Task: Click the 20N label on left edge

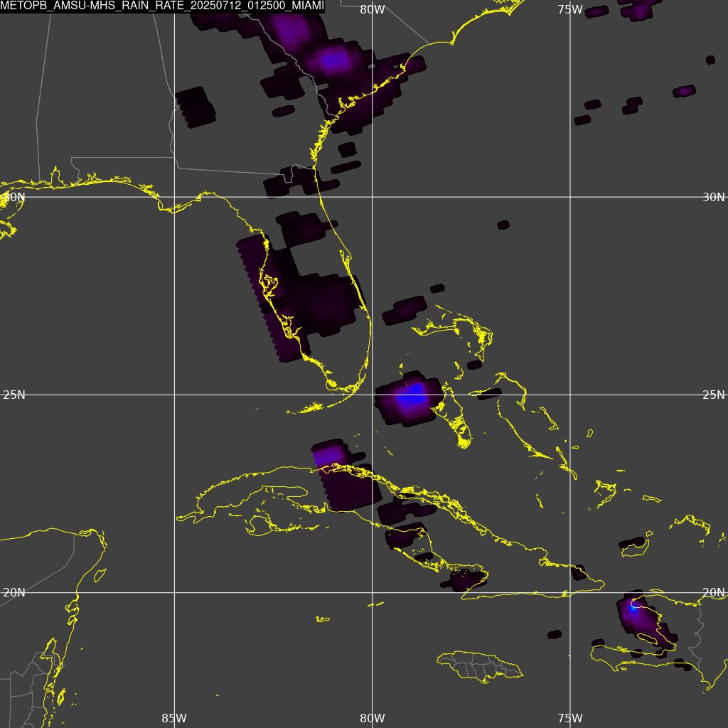Action: [x=14, y=593]
